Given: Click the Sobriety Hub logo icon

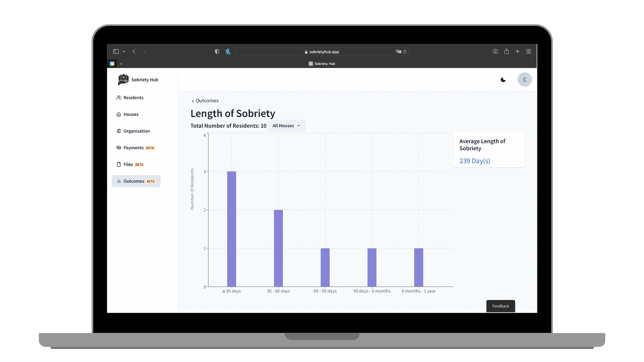Looking at the screenshot, I should click(123, 79).
